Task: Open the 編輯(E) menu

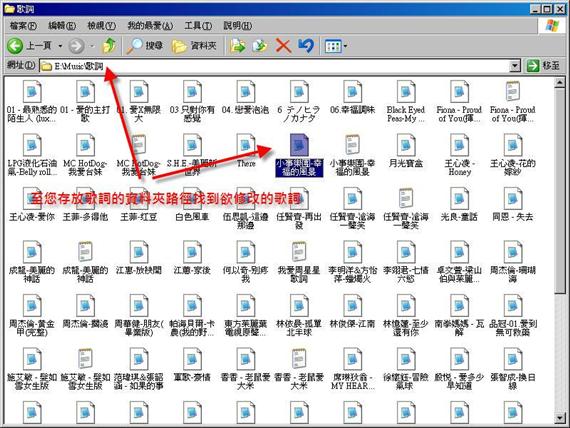Action: 62,26
